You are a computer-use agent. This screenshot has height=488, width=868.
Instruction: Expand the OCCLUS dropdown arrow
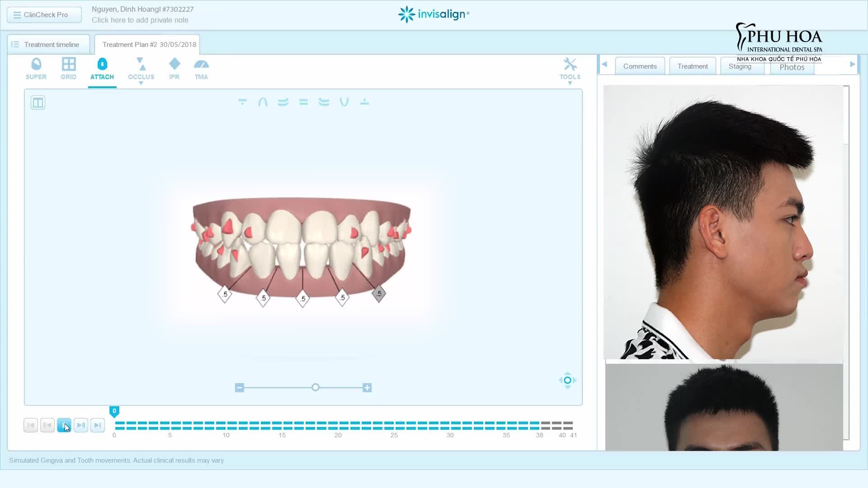[141, 83]
